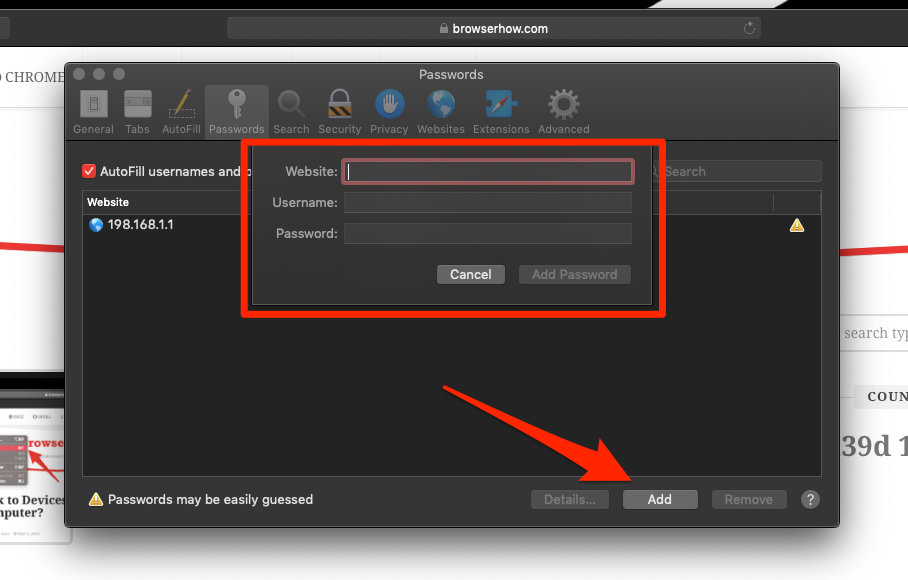This screenshot has width=908, height=580.
Task: Open the Privacy hand icon pane
Action: 389,112
